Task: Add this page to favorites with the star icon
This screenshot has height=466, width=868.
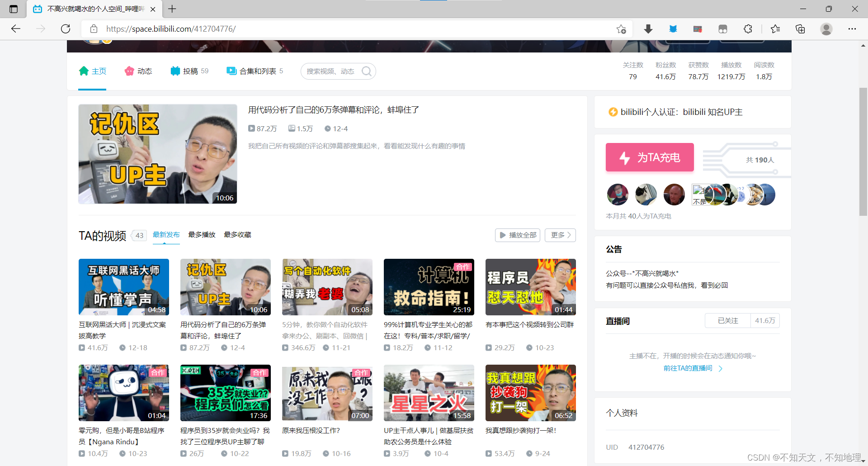Action: tap(621, 29)
